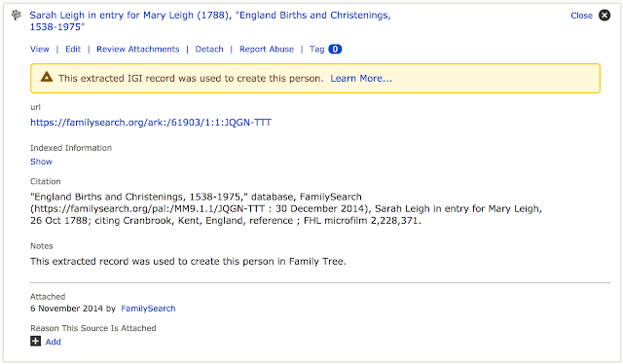
Task: Click the tag count badge showing 0
Action: point(335,49)
